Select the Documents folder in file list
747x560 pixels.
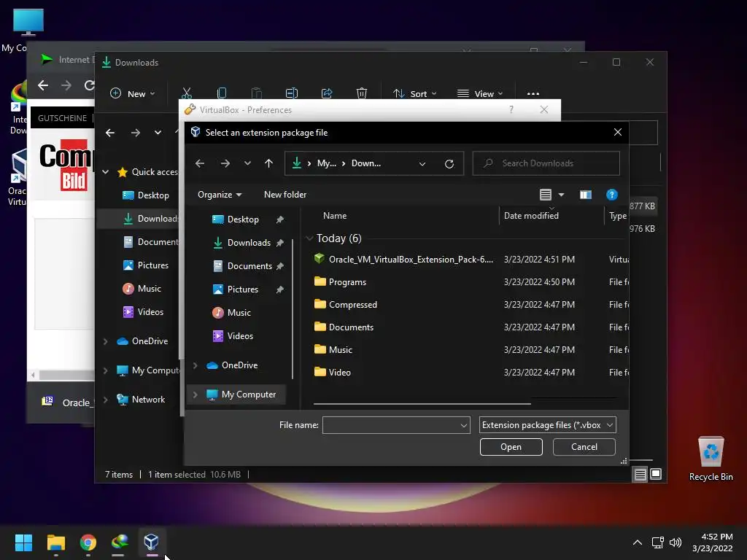[351, 327]
